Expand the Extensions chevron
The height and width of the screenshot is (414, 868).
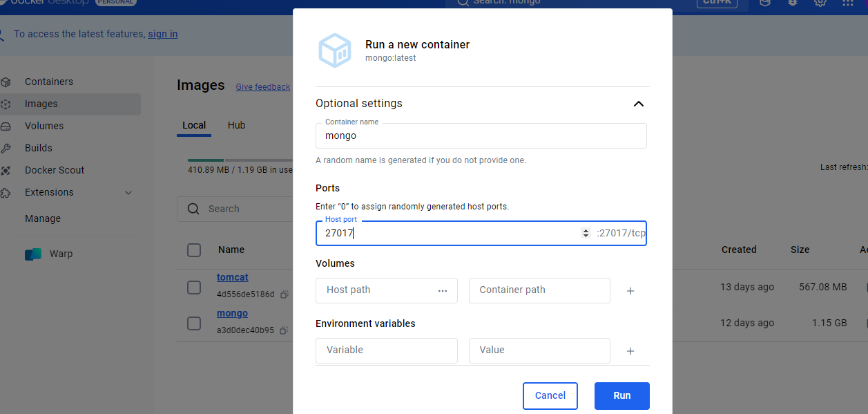pos(128,193)
